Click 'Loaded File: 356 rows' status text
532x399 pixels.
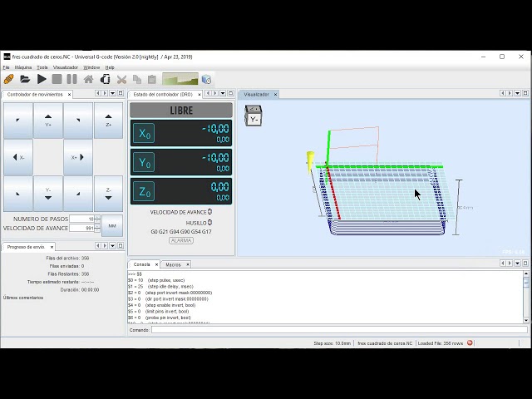(441, 343)
